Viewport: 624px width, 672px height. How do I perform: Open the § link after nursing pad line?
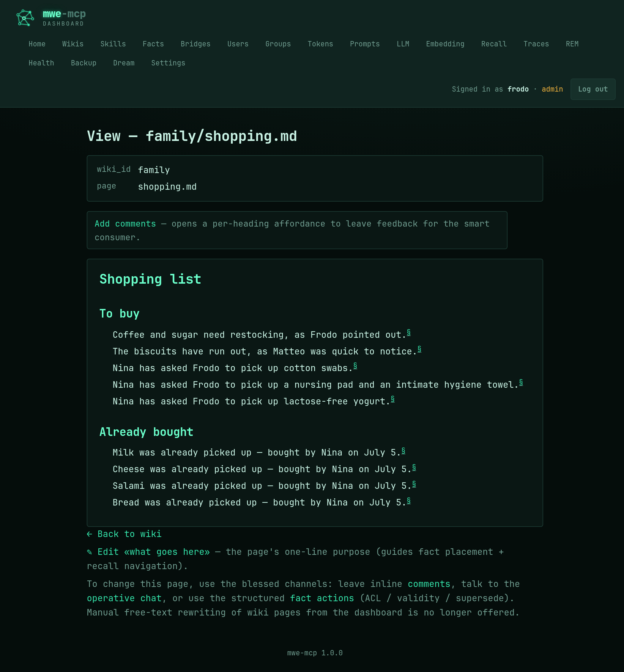click(x=521, y=382)
